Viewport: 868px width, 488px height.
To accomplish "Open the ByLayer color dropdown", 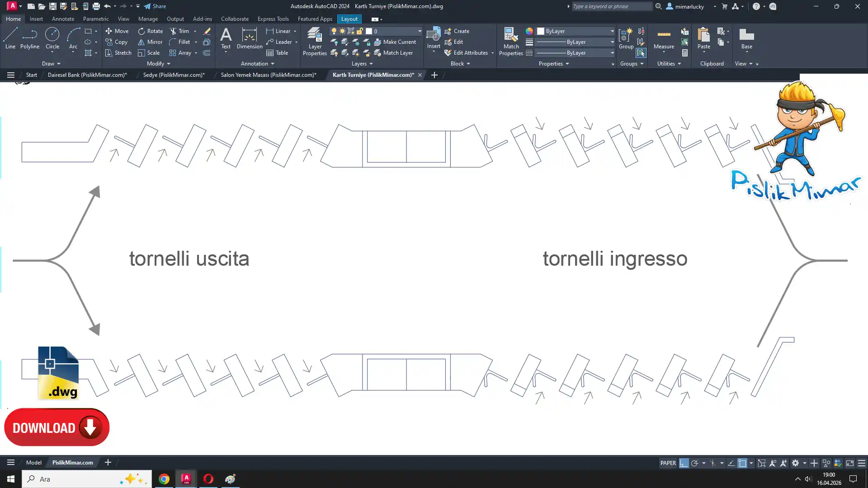I will pos(612,31).
